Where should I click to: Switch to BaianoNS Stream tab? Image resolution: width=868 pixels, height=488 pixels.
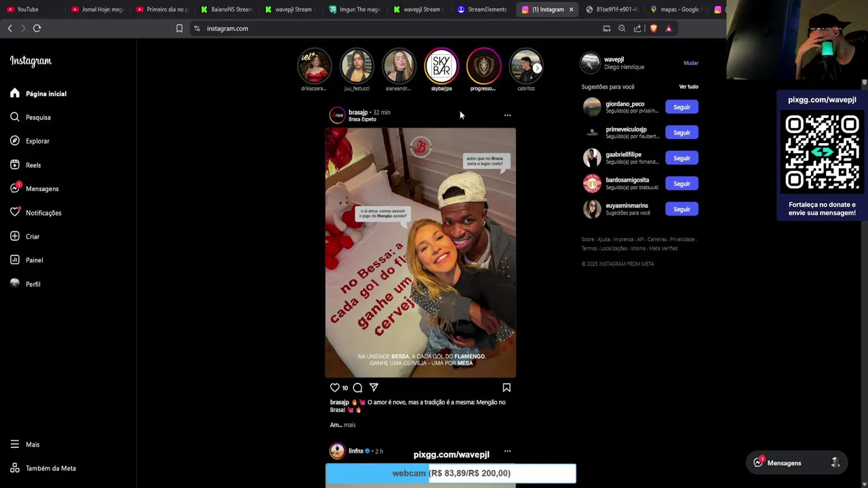pos(226,9)
